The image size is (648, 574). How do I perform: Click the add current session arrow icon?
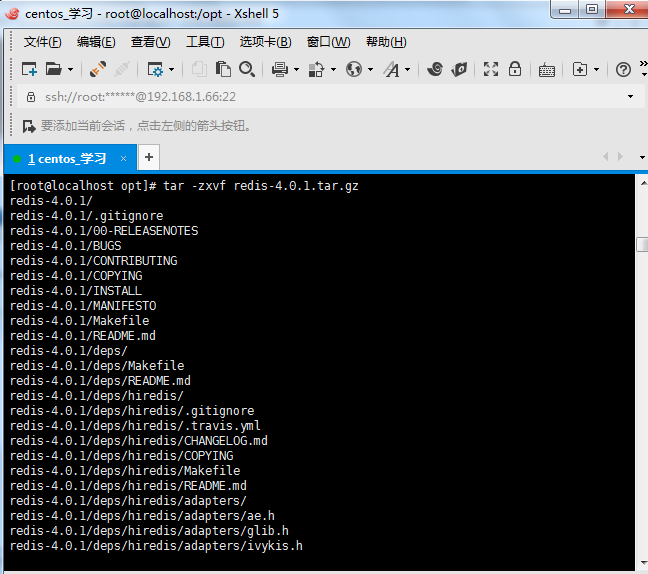[29, 126]
